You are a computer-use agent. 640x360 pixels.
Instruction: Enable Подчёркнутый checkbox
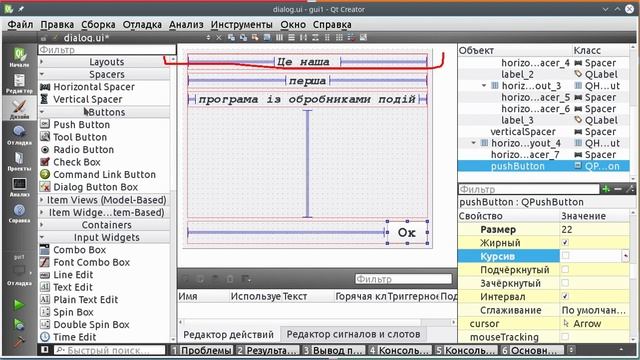[x=565, y=269]
